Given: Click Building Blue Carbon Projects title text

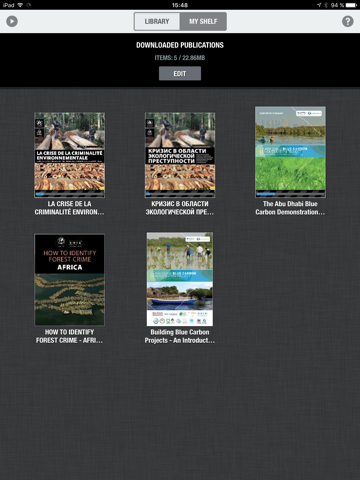Looking at the screenshot, I should (x=180, y=336).
